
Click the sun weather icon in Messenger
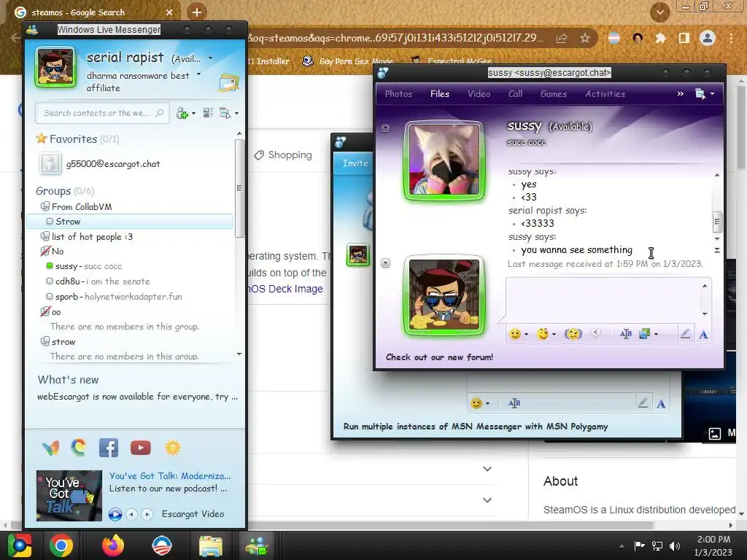coord(172,448)
